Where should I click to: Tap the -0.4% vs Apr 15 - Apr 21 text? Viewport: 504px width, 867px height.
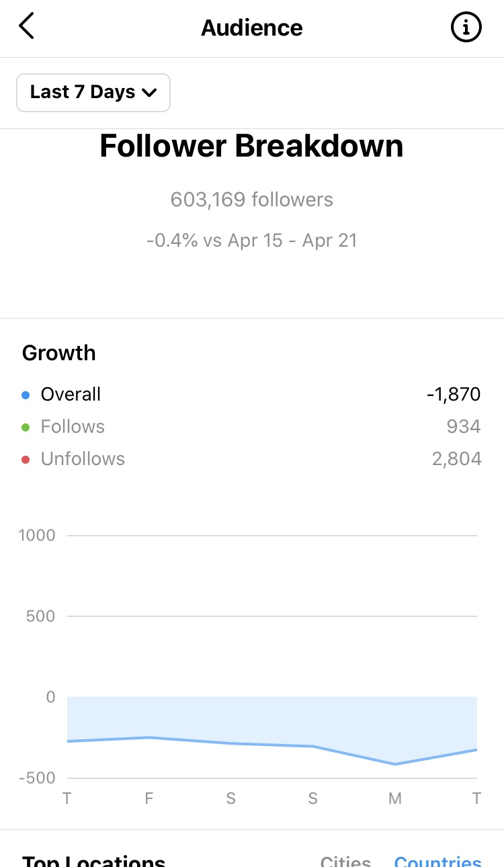[251, 241]
